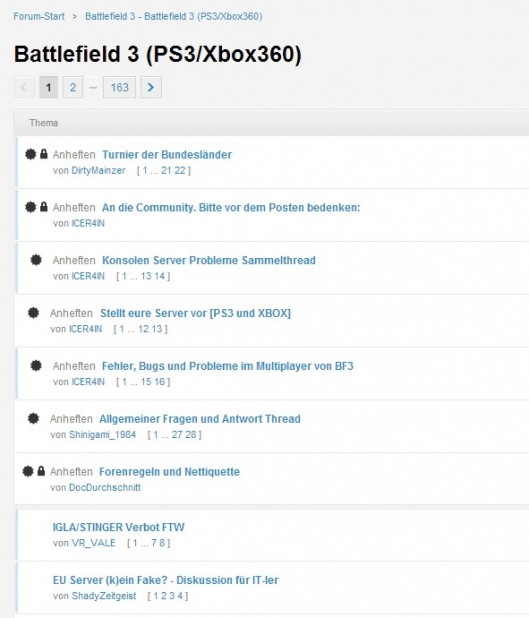Open the IGLA/STINGER Verbot FTW thread

(x=118, y=527)
